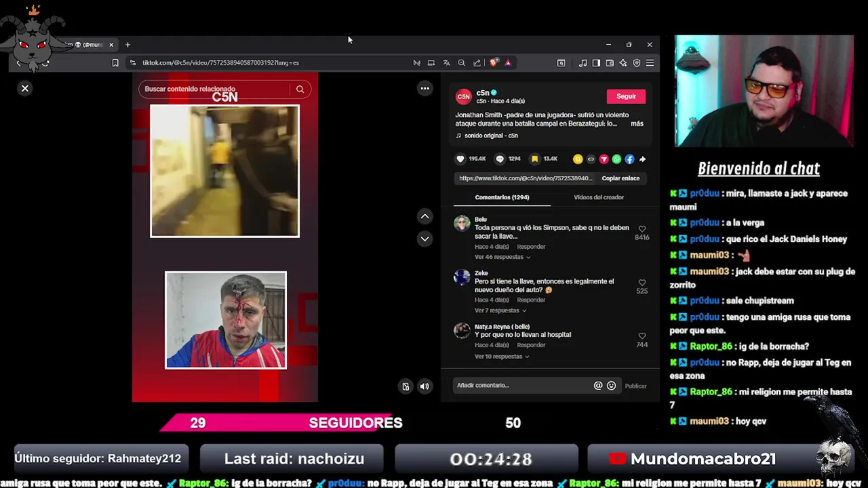The width and height of the screenshot is (868, 488).
Task: Click the embed code share icon
Action: pos(591,159)
